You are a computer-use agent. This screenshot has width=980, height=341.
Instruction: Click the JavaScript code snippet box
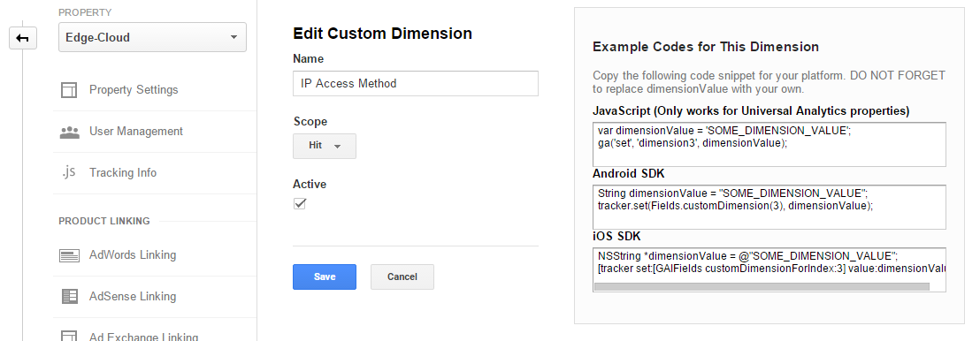[x=769, y=144]
